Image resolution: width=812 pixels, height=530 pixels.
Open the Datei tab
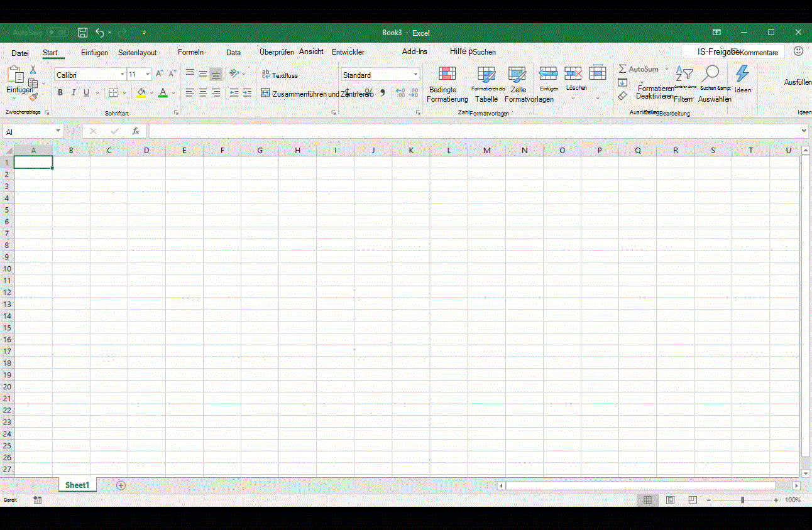pyautogui.click(x=20, y=53)
